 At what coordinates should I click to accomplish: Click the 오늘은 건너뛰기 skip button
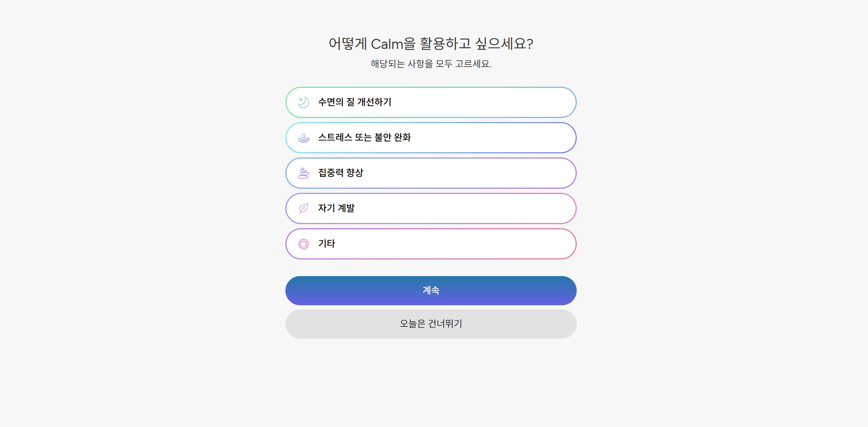[x=431, y=324]
